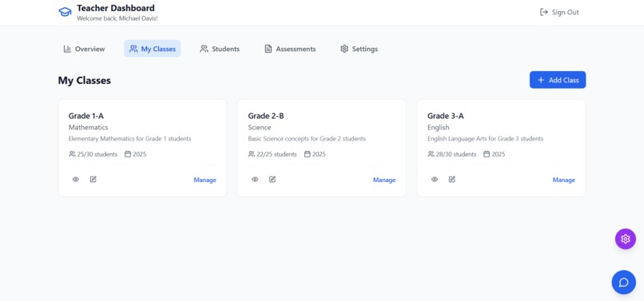View Grade 3-A class details eye icon
644x301 pixels.
435,180
